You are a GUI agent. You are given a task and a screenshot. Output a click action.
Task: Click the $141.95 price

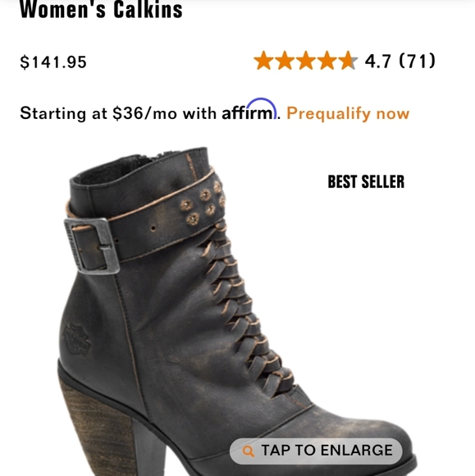[x=53, y=62]
